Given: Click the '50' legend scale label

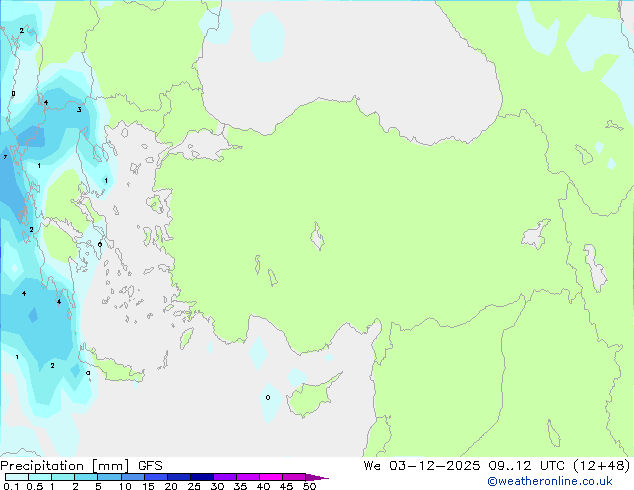Looking at the screenshot, I should tap(309, 486).
